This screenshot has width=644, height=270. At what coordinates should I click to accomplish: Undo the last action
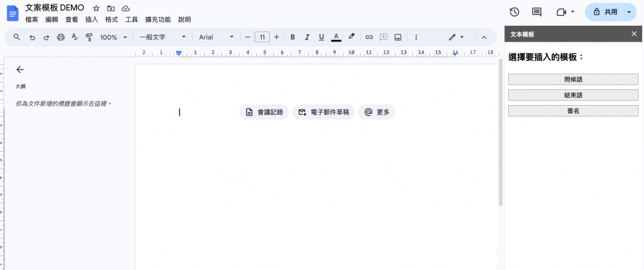click(32, 37)
